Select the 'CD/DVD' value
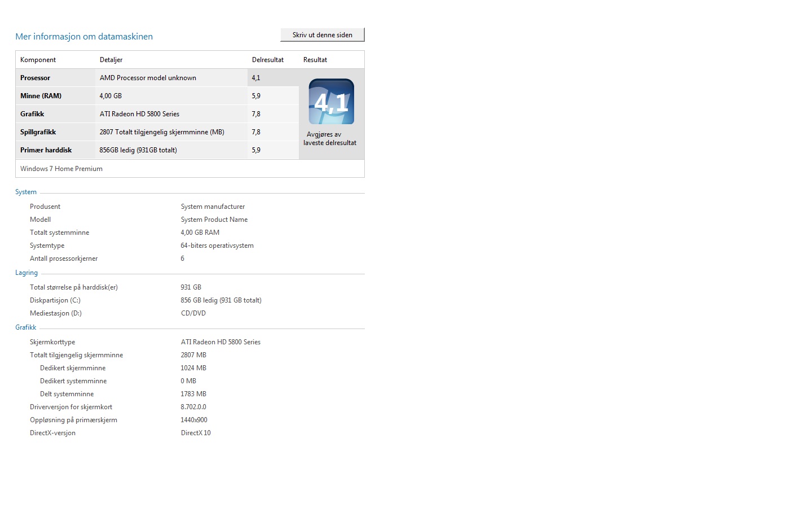Screen dimensions: 812x508 pos(193,313)
